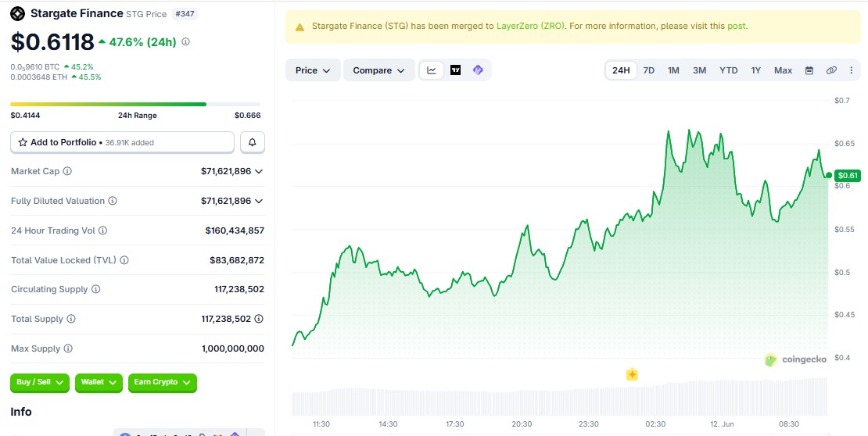Image resolution: width=868 pixels, height=436 pixels.
Task: Expand Fully Diluted Valuation chevron
Action: coord(259,201)
